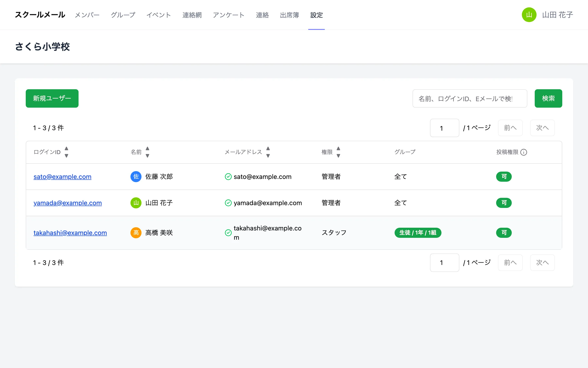Click the verified checkmark beside takahashi@example.com email

pyautogui.click(x=228, y=233)
